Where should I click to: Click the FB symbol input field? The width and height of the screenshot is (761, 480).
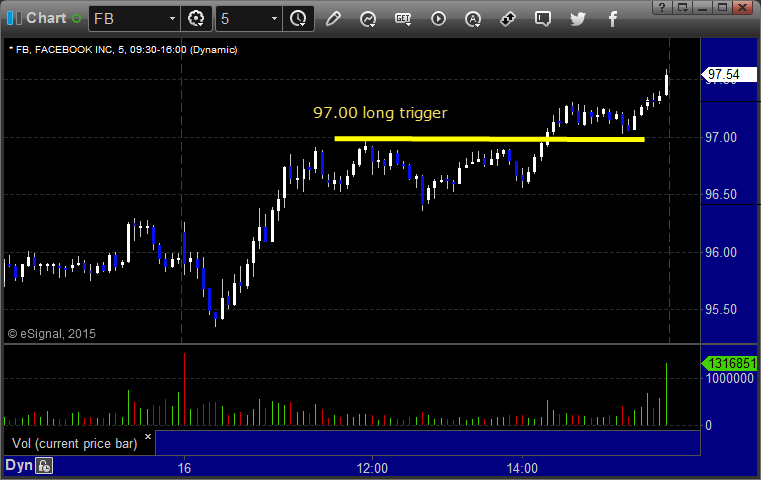[129, 19]
